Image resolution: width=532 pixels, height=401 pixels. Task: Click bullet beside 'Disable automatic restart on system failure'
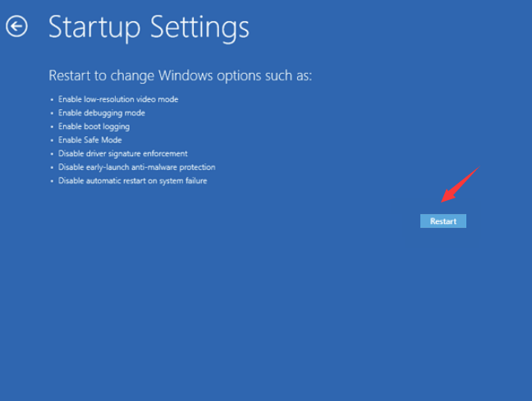[51, 181]
